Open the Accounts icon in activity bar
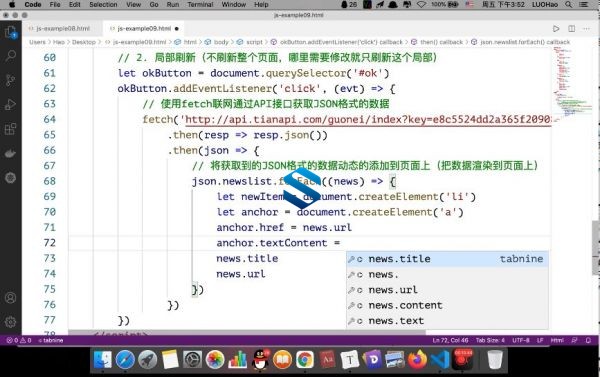 click(x=10, y=298)
